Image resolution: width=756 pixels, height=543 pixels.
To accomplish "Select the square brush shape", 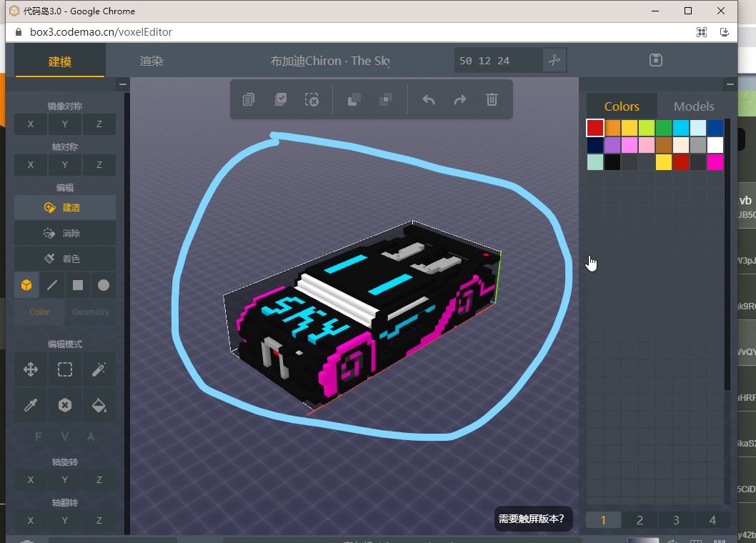I will click(78, 286).
